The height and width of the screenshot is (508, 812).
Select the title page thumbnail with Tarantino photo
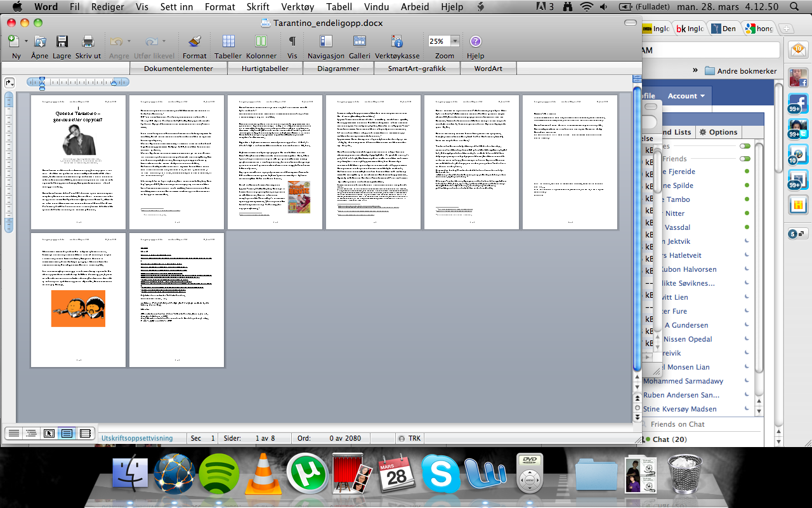point(79,162)
